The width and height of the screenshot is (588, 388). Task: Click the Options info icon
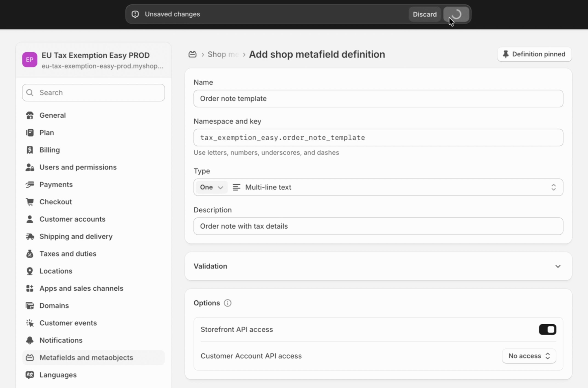pos(227,303)
